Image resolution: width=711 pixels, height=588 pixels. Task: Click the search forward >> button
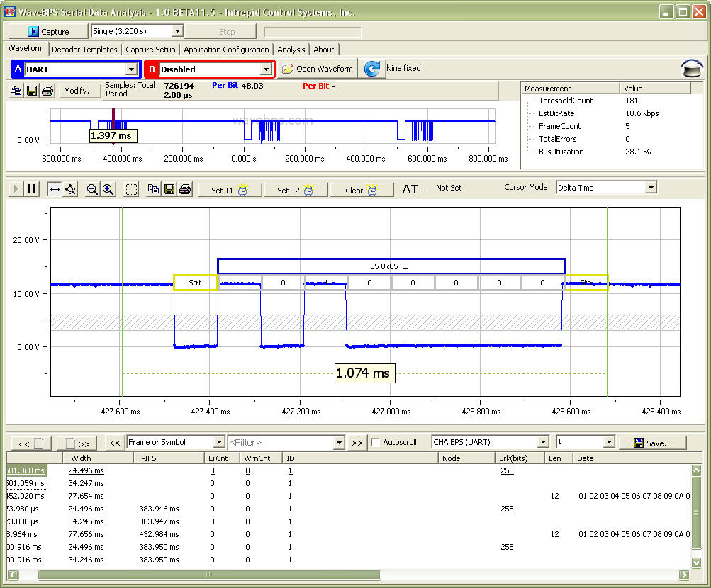pyautogui.click(x=357, y=443)
